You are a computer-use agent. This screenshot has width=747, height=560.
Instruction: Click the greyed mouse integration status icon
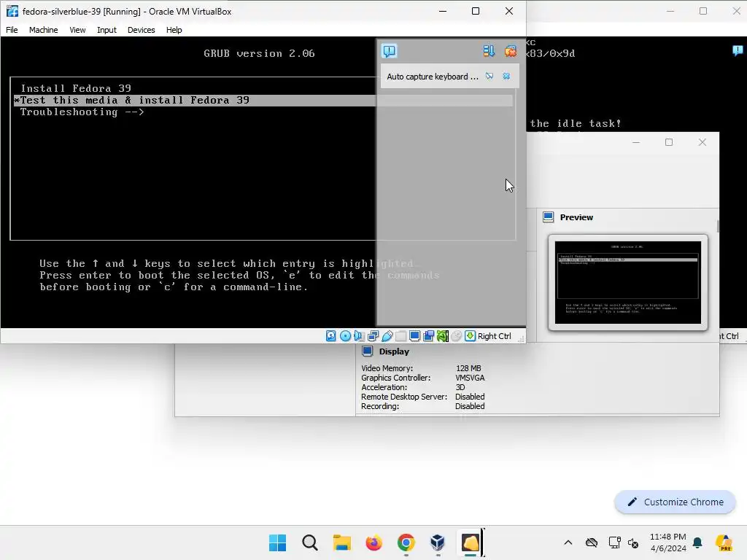coord(456,336)
